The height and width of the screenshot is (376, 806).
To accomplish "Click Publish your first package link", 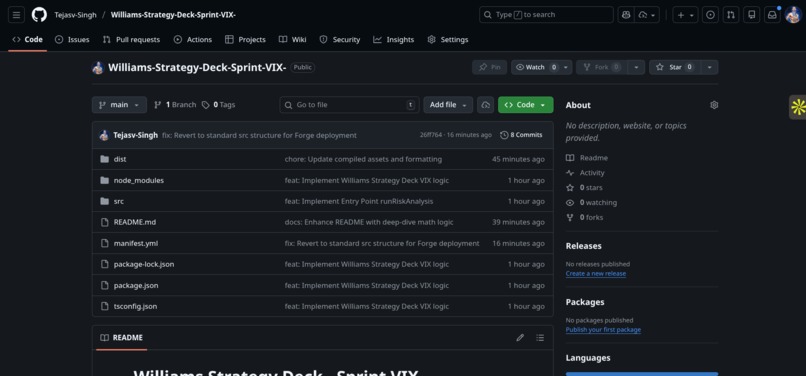I will [603, 330].
